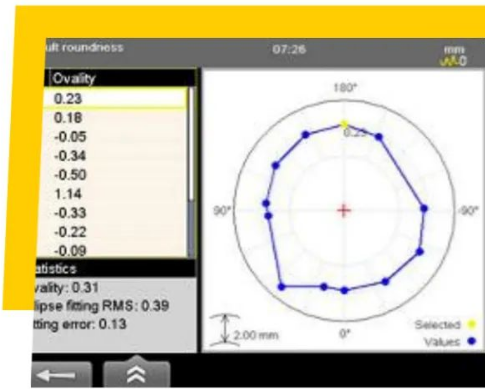The width and height of the screenshot is (485, 389).
Task: Select the 1.14 ovality entry
Action: [x=68, y=194]
